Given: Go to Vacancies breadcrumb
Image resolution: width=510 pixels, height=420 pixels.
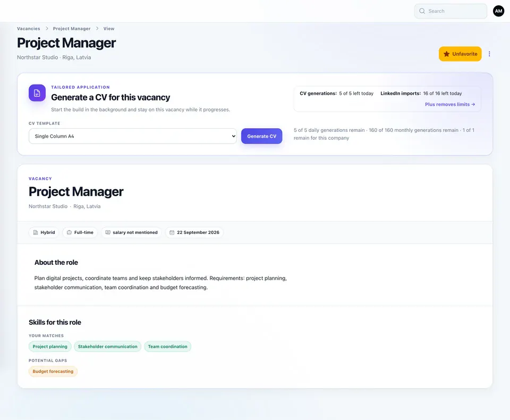Looking at the screenshot, I should pos(29,29).
